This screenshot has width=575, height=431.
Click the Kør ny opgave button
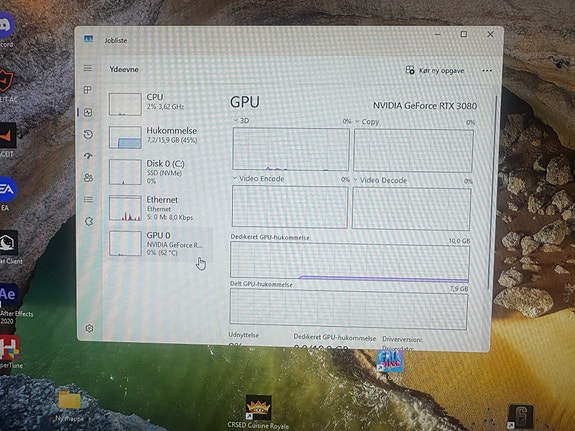point(435,70)
